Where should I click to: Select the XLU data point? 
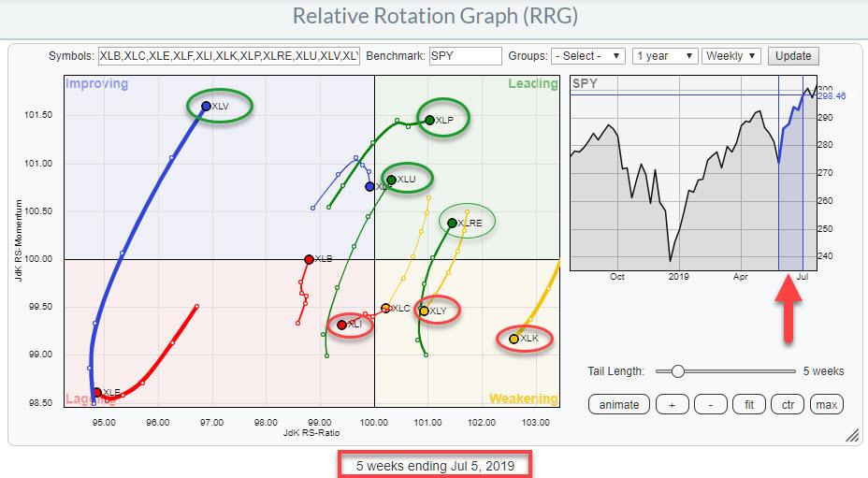[391, 180]
